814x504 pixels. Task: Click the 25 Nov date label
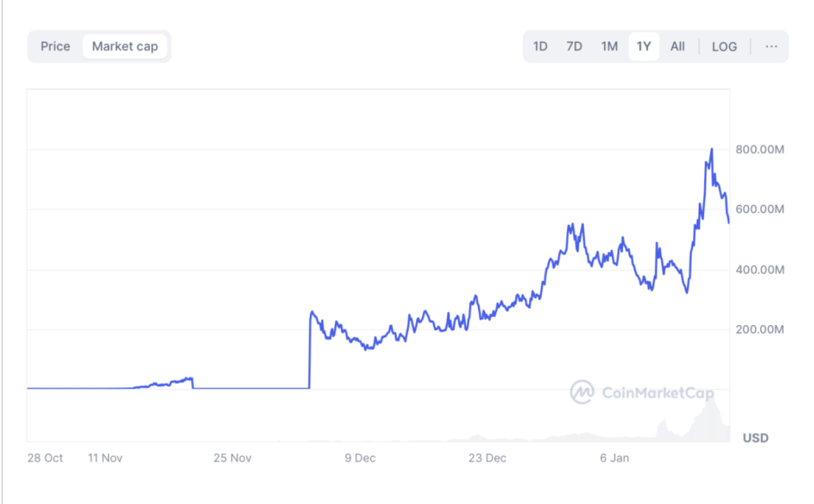[x=232, y=458]
